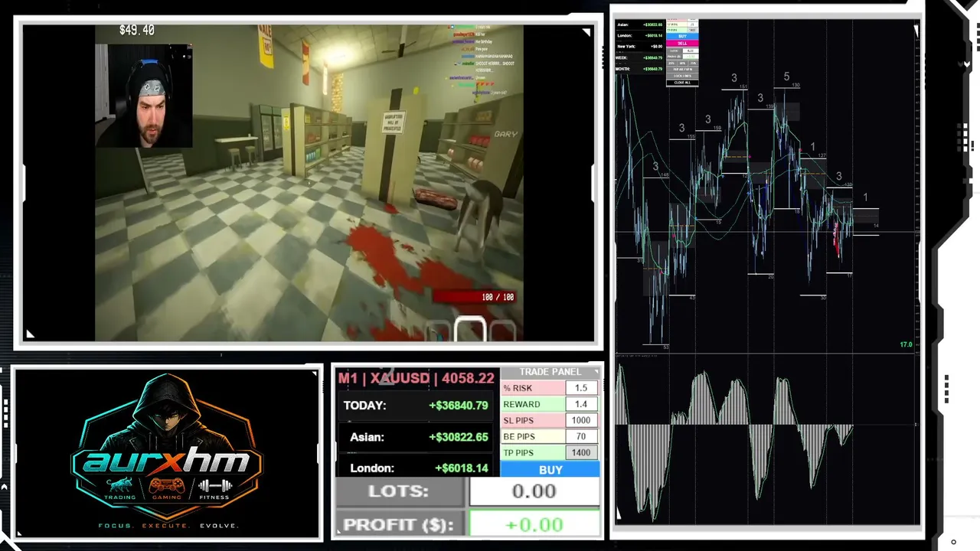Click the dumbbell fitness icon in the aurxhm logo

215,485
